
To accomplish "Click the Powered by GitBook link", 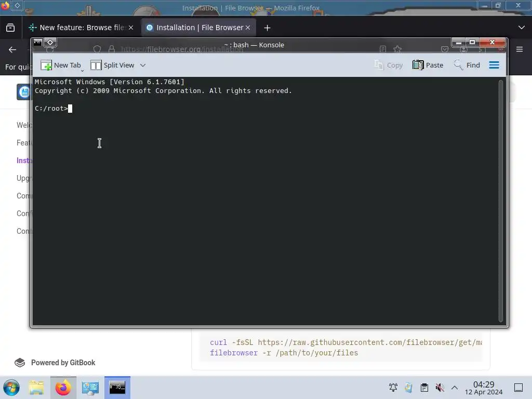I will pos(55,363).
